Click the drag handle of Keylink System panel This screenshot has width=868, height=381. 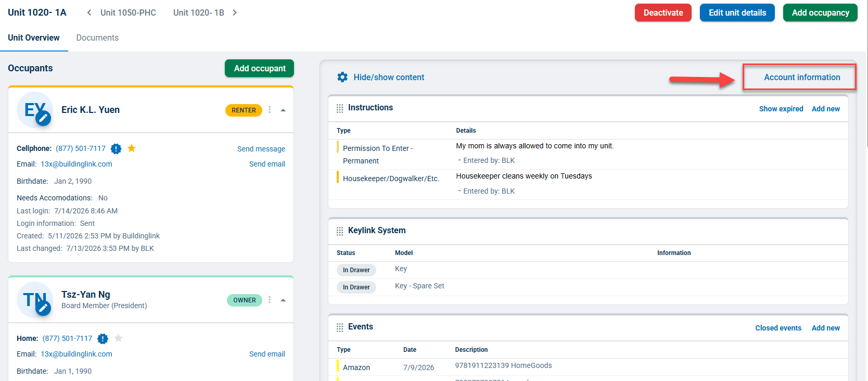(340, 231)
